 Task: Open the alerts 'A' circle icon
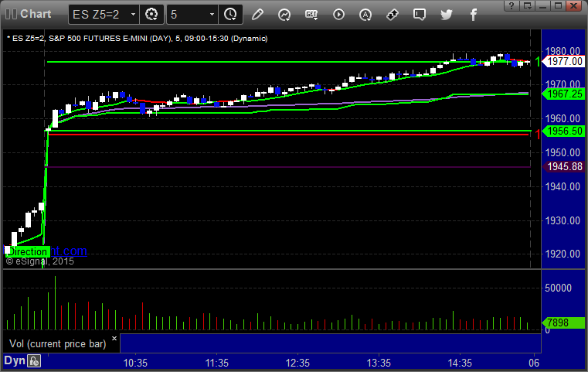point(365,14)
